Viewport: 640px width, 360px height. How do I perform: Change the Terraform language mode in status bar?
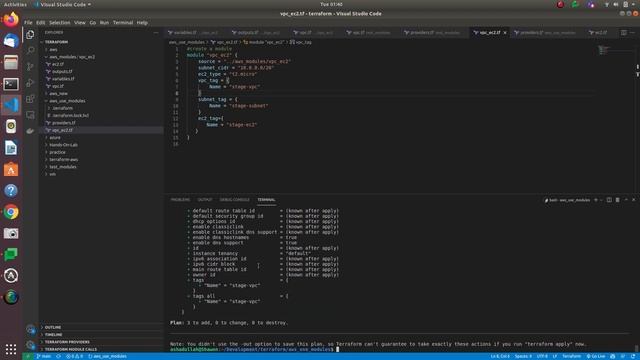tap(571, 356)
